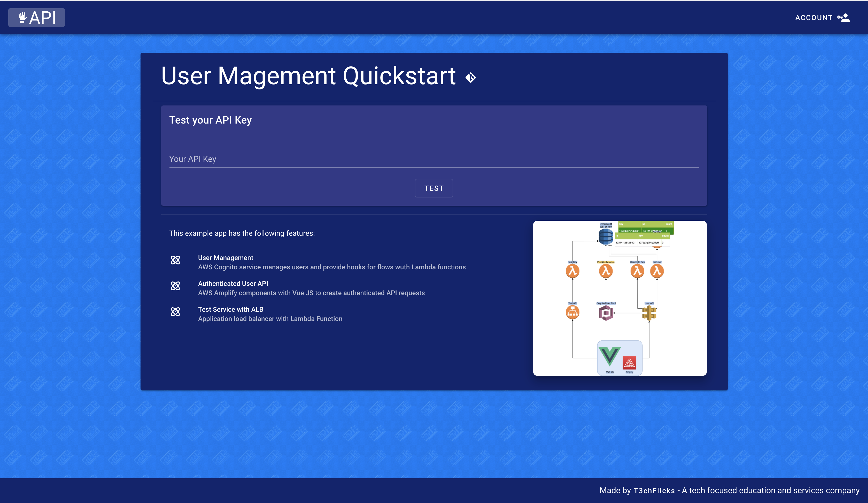Click the atom icon beside Authenticated User API
This screenshot has width=868, height=503.
pyautogui.click(x=175, y=286)
